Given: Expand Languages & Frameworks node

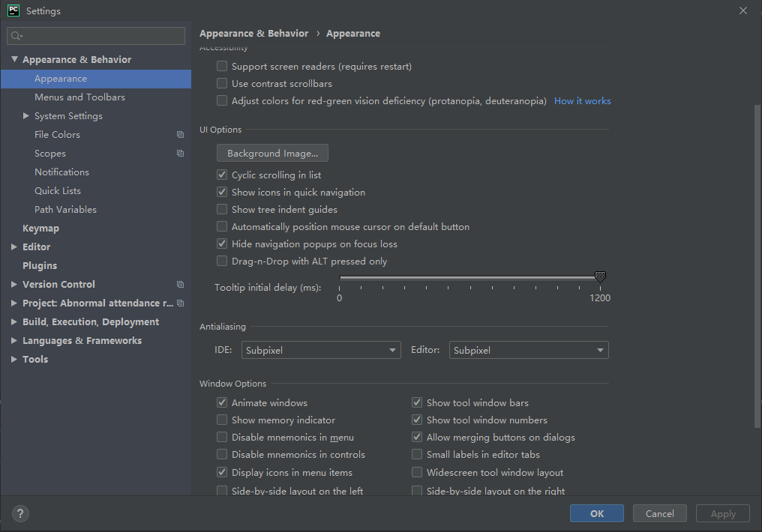Looking at the screenshot, I should [x=14, y=340].
